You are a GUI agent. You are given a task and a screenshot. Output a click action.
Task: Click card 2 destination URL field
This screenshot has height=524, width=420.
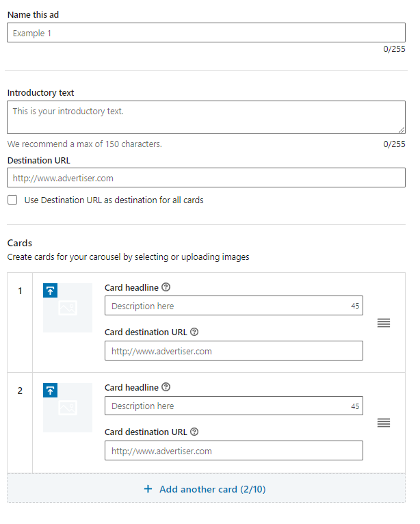[233, 451]
